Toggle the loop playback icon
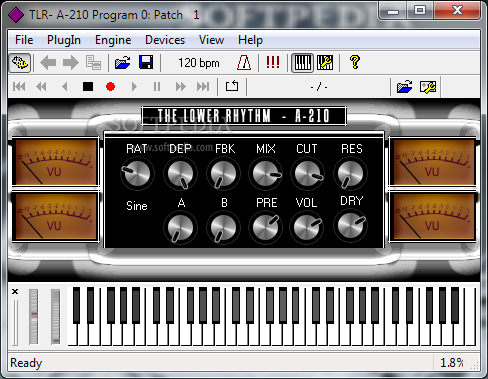The width and height of the screenshot is (488, 379). (x=232, y=86)
